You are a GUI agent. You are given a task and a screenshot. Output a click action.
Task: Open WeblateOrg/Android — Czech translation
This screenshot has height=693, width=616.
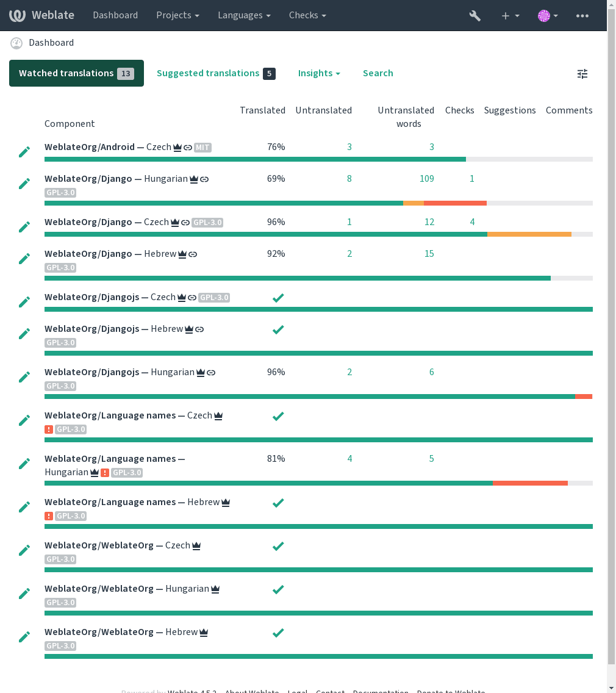coord(108,147)
